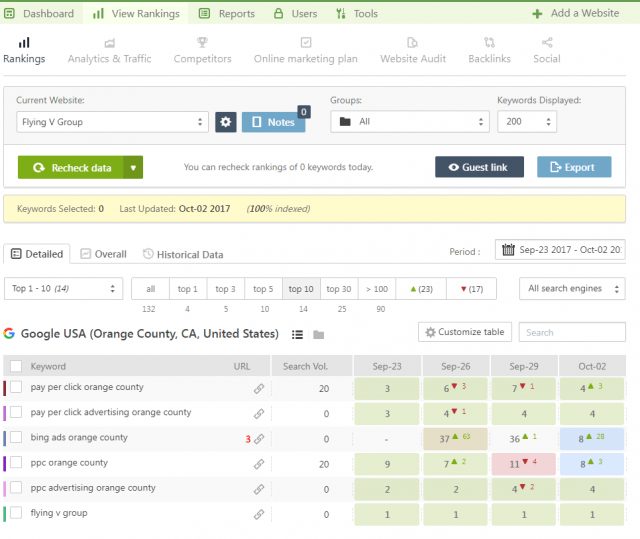Toggle the select-all Keyword header checkbox
The image size is (640, 539).
pos(16,366)
